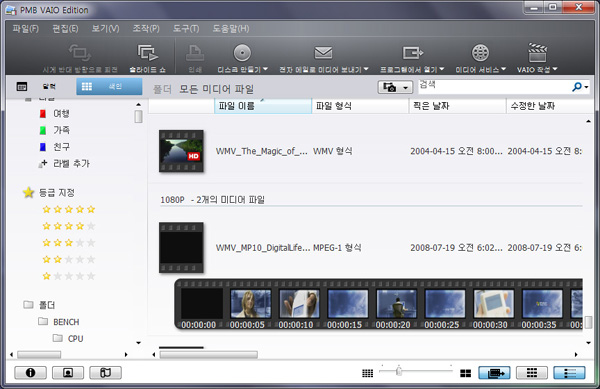The width and height of the screenshot is (600, 389).
Task: Sort by the 파일 형식 column header
Action: coord(360,106)
